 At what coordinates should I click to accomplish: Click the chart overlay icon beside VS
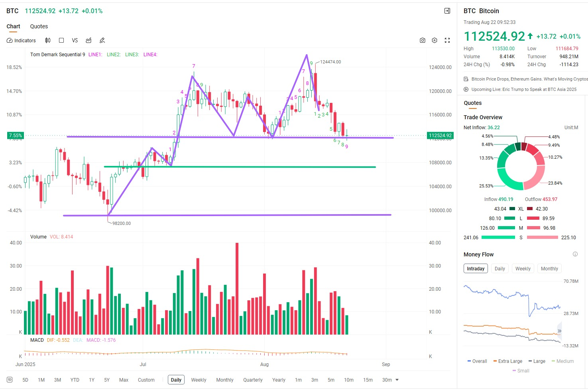tap(88, 40)
